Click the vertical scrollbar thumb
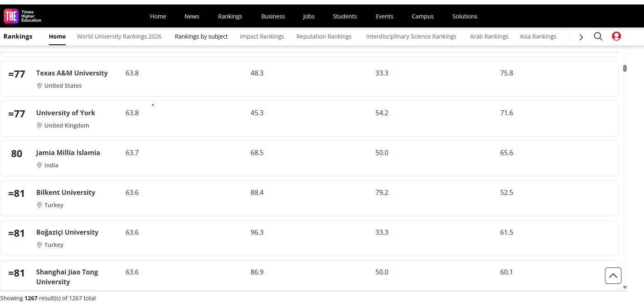 pos(625,68)
